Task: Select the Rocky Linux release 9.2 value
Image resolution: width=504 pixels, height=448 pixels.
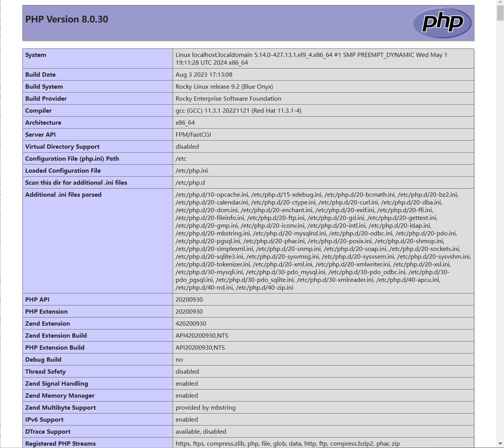Action: (x=224, y=87)
